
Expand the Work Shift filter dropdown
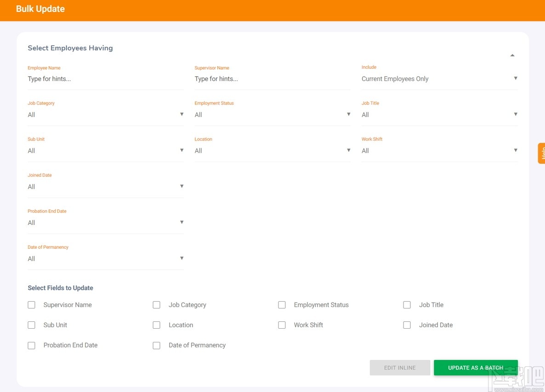[x=439, y=151]
